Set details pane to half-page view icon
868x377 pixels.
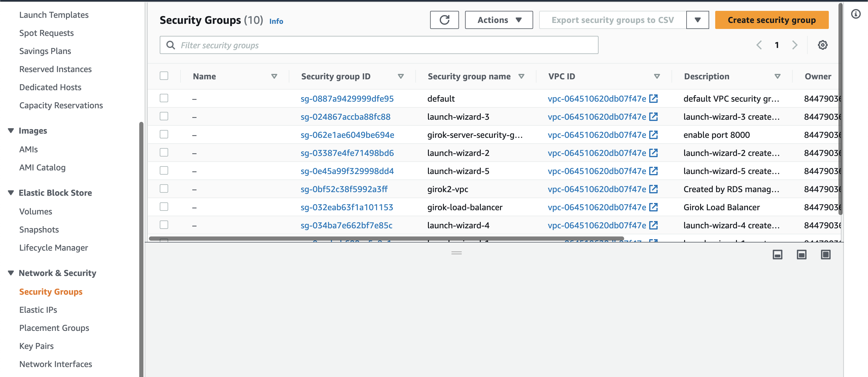pos(801,255)
